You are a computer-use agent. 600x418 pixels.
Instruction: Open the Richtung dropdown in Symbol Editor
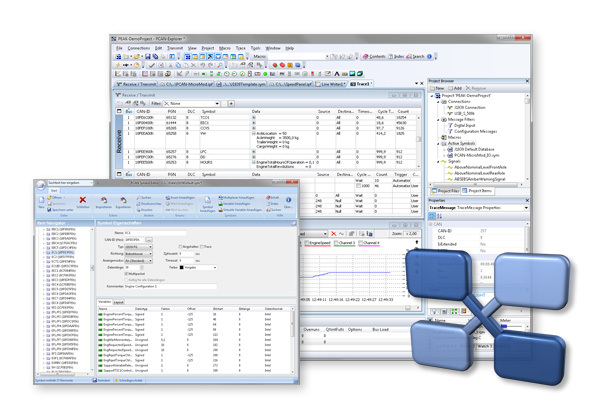[x=139, y=254]
